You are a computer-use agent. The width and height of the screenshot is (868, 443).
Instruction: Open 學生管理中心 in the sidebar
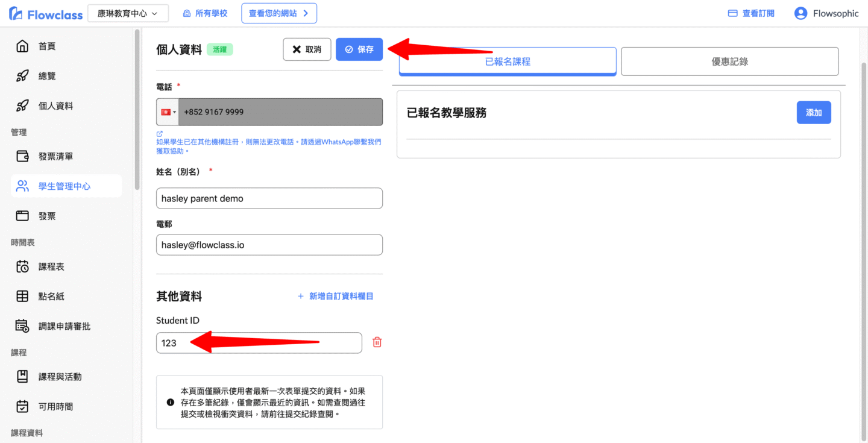pyautogui.click(x=65, y=186)
